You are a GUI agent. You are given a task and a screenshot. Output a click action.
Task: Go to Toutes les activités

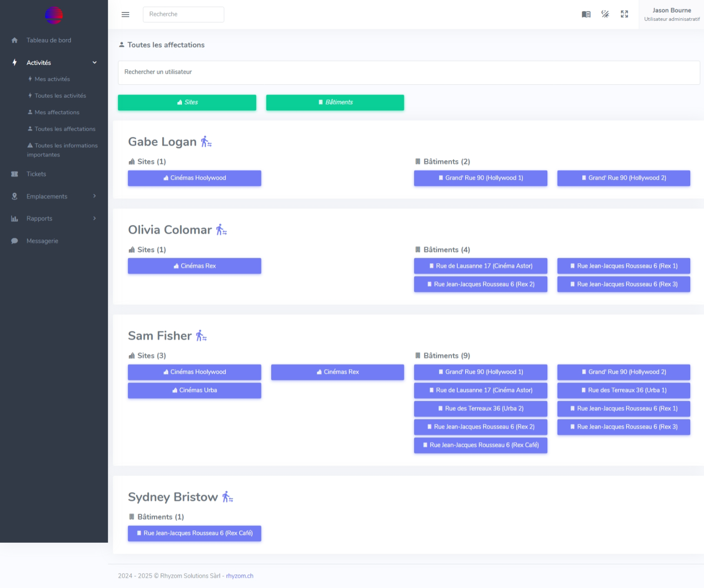pyautogui.click(x=60, y=95)
